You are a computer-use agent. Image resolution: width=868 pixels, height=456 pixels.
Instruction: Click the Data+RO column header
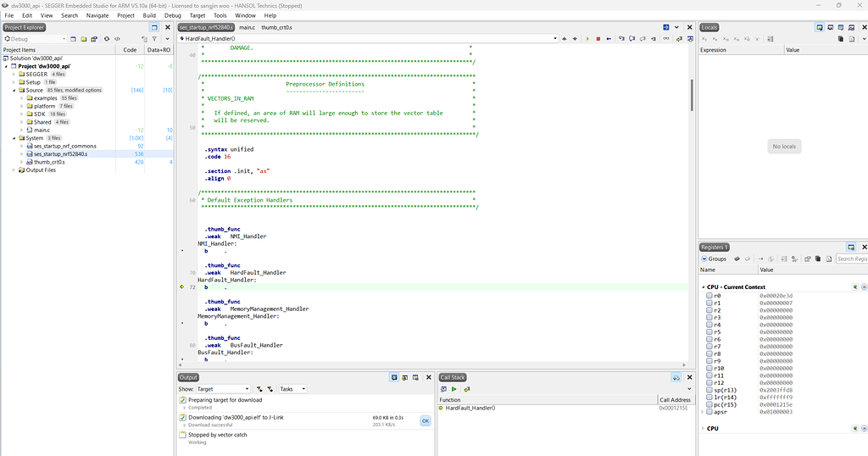pos(159,50)
